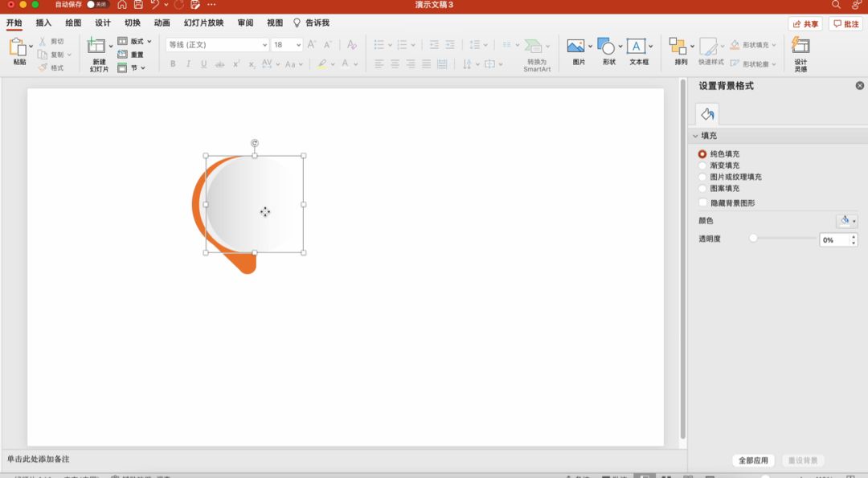Image resolution: width=868 pixels, height=478 pixels.
Task: Click Reset Background (重设背景) button
Action: (803, 460)
